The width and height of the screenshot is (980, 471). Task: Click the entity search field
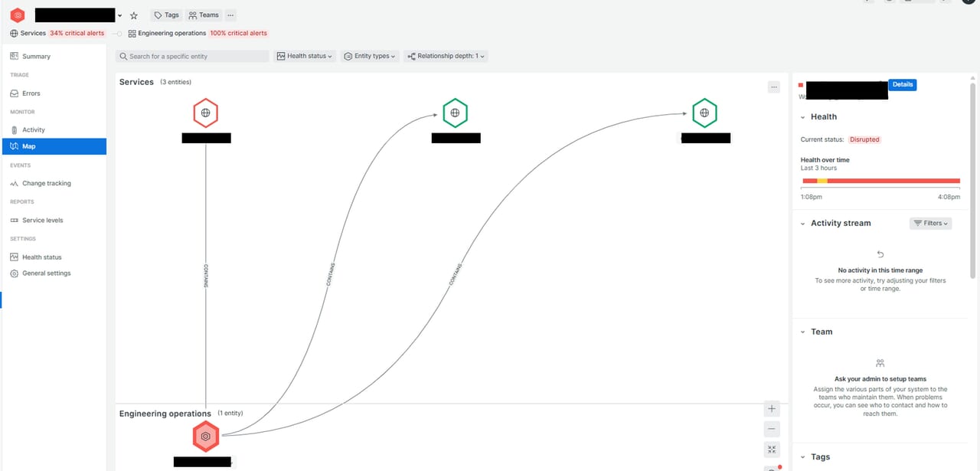[x=192, y=57]
